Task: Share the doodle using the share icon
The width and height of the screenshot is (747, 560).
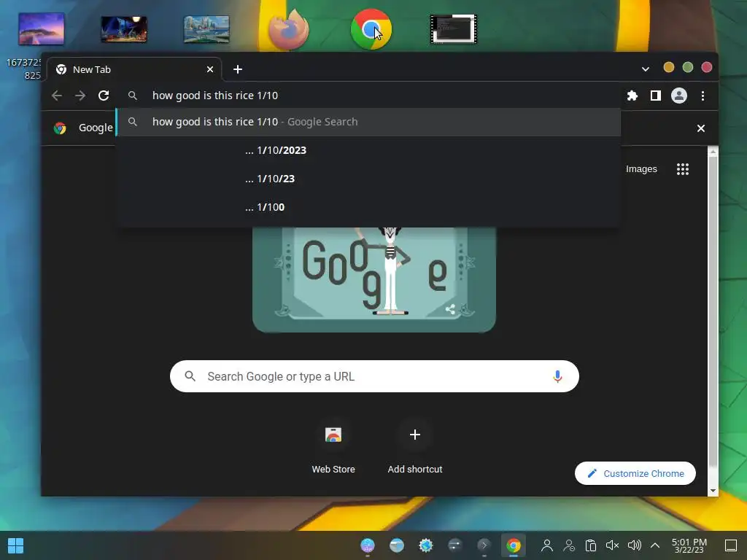Action: coord(450,309)
